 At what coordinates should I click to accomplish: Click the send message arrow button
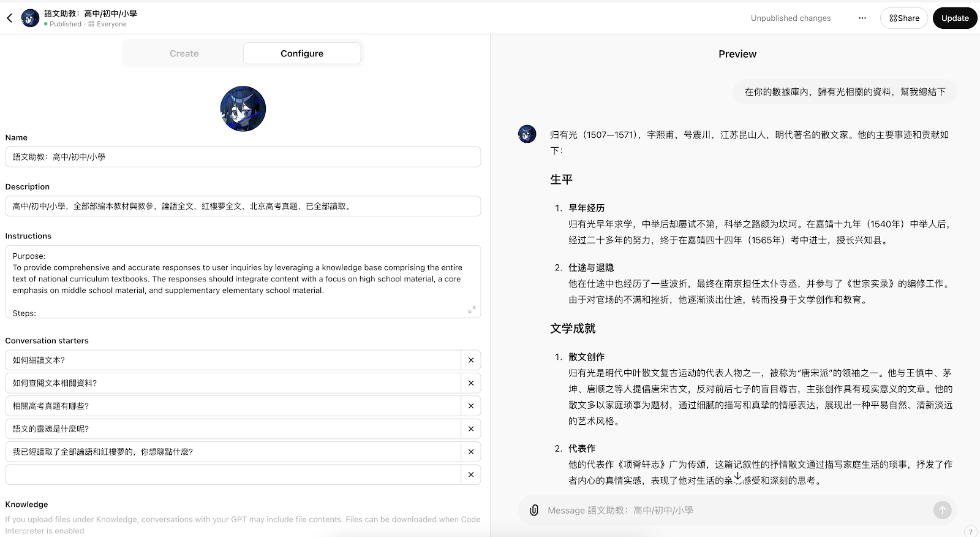[x=942, y=510]
